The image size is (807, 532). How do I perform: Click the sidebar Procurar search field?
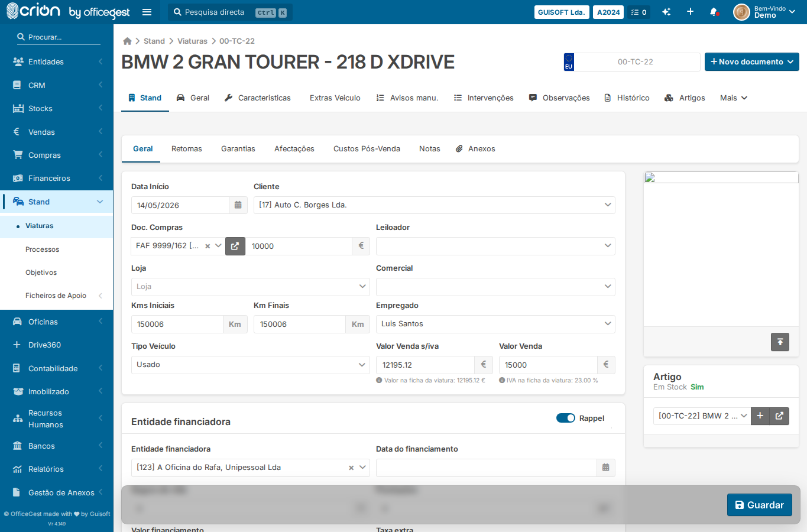pos(59,37)
